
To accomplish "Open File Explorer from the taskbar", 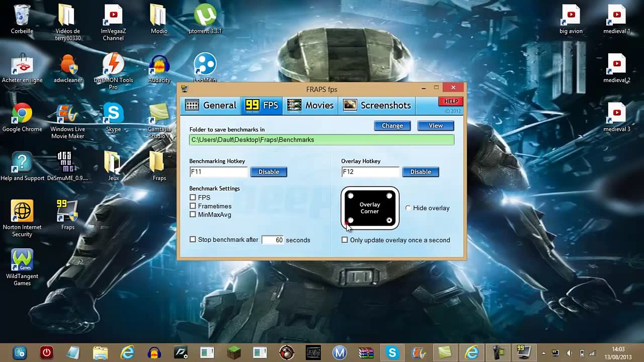I will (101, 353).
